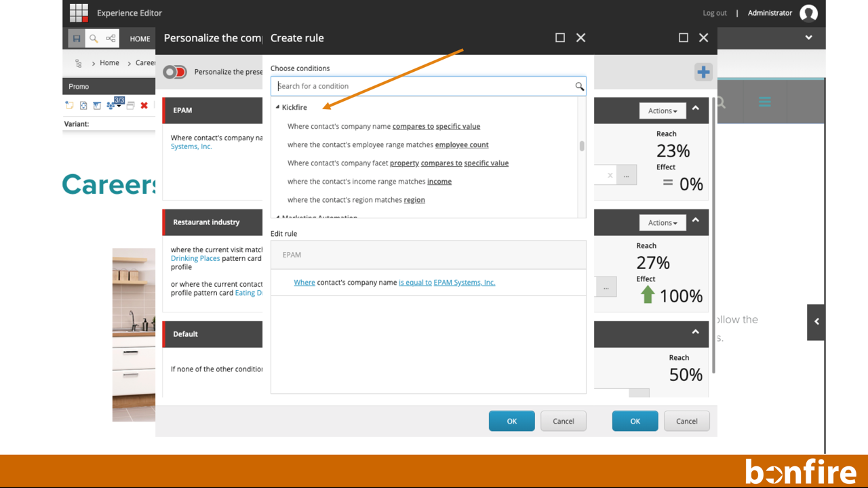Select employee range matches employee count condition
Image resolution: width=868 pixels, height=488 pixels.
[x=388, y=144]
